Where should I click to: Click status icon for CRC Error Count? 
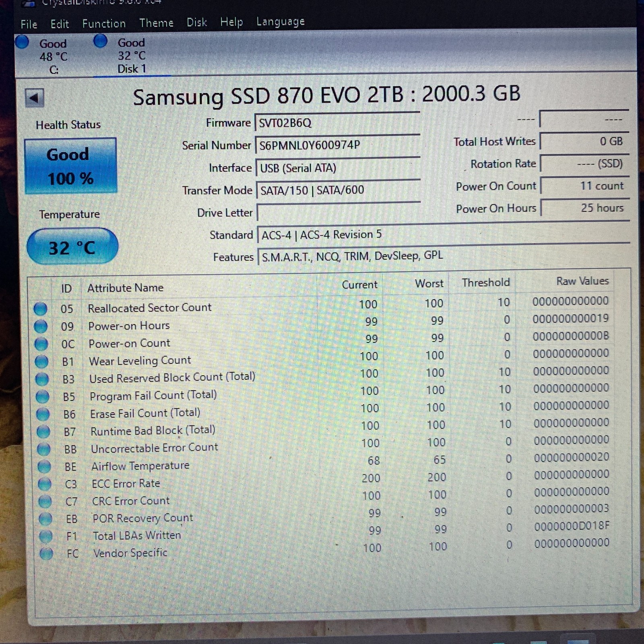click(45, 502)
